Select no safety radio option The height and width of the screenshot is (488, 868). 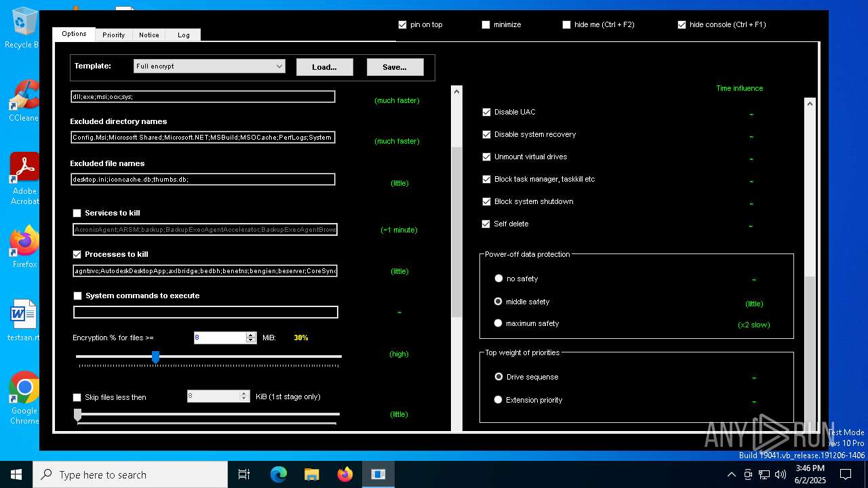click(498, 279)
